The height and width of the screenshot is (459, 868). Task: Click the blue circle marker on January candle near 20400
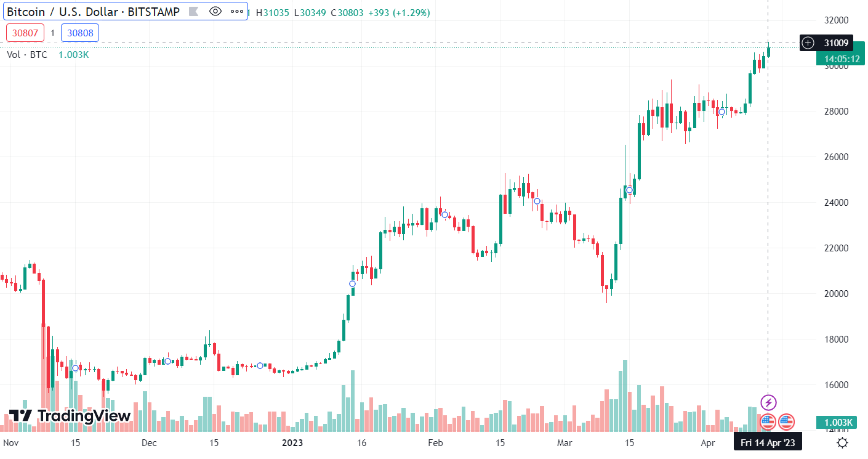coord(352,283)
